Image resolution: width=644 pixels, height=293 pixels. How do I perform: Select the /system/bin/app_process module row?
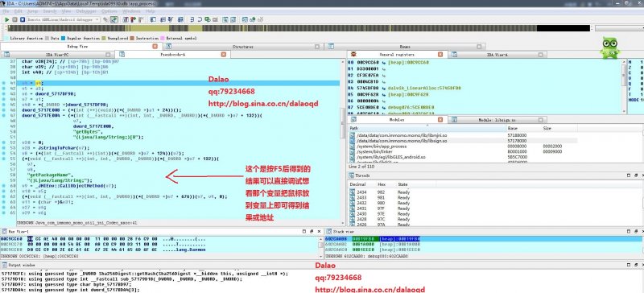click(x=463, y=146)
